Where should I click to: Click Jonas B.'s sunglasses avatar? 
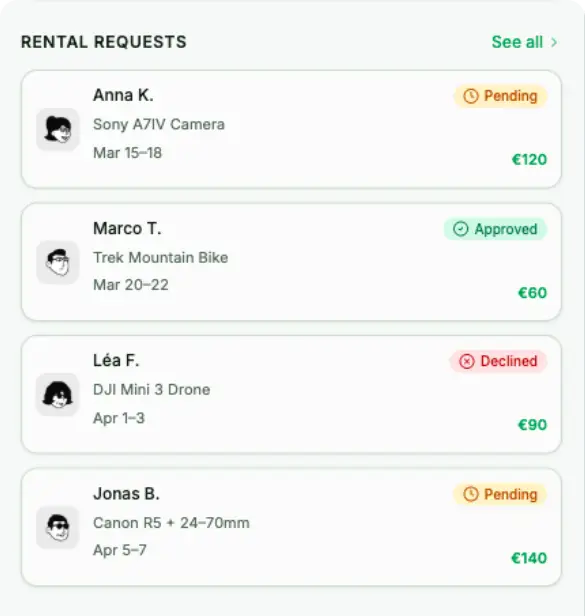(58, 528)
